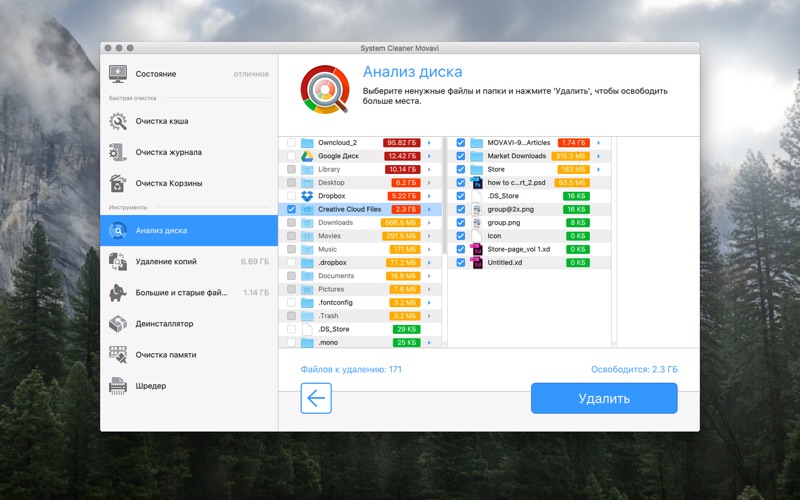
Task: Click the Очистка журнала icon
Action: click(118, 153)
